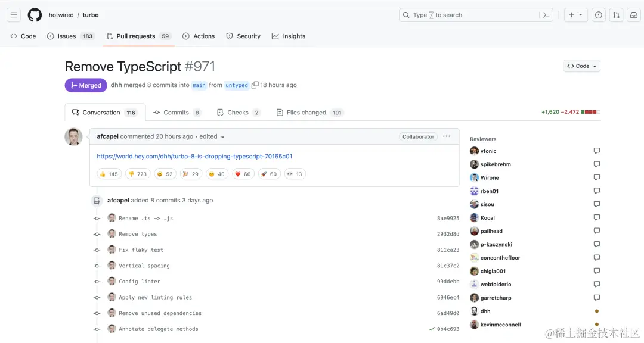This screenshot has height=343, width=644.
Task: View the passing check mark beside 0b4c693
Action: click(x=432, y=329)
